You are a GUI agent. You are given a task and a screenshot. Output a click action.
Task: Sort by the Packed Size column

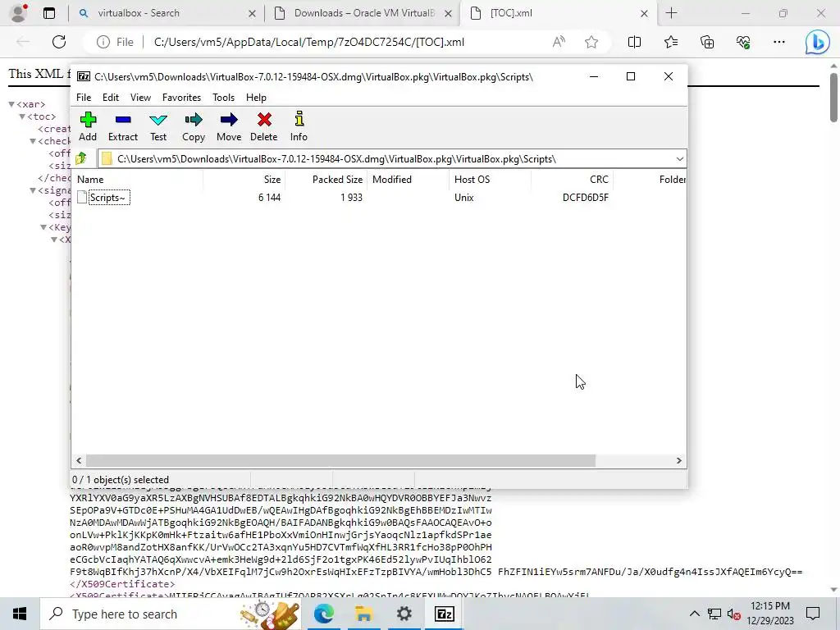coord(326,180)
